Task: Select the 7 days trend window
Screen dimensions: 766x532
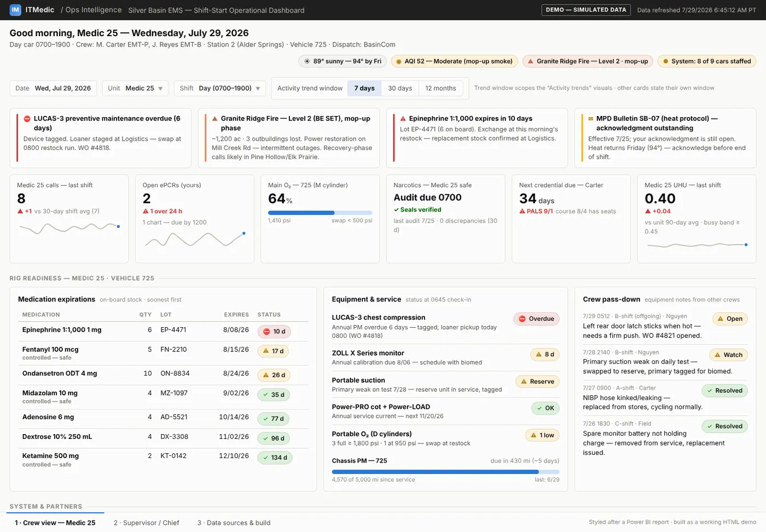Action: [x=364, y=88]
